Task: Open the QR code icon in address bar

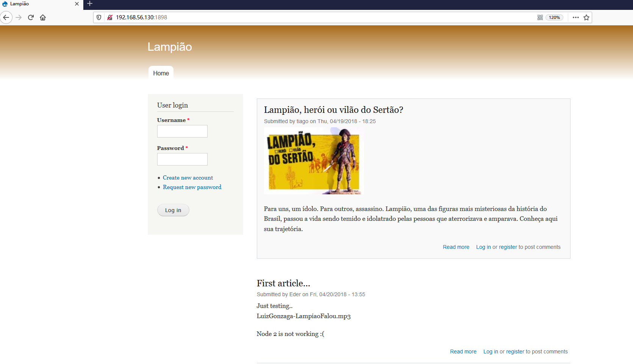Action: (540, 17)
